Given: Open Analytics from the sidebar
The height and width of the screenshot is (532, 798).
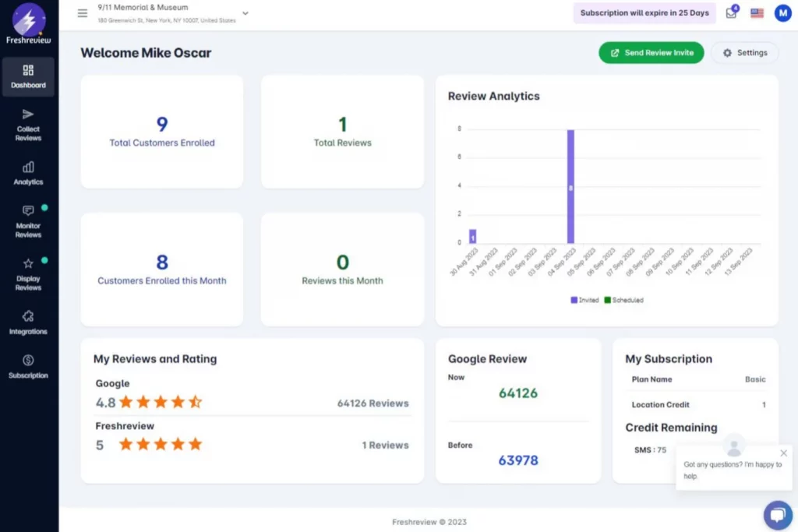Looking at the screenshot, I should click(28, 173).
